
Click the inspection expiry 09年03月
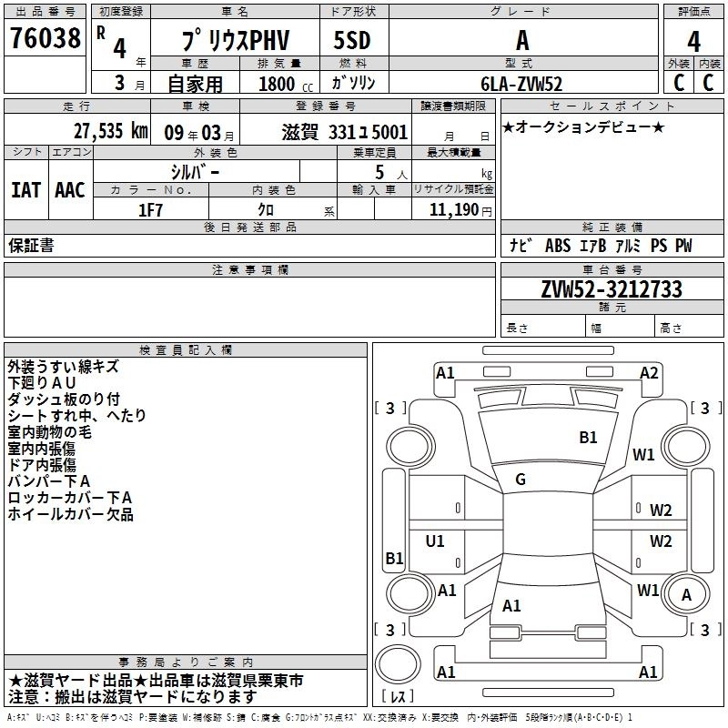coord(199,133)
